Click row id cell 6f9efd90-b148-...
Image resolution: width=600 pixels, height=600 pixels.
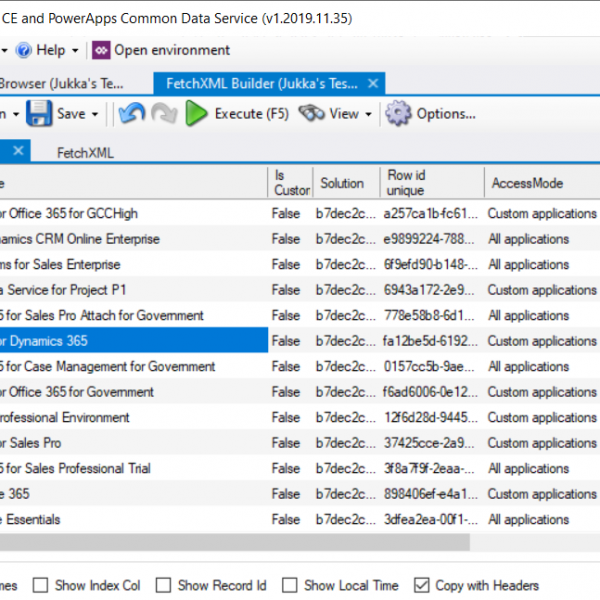tap(430, 264)
